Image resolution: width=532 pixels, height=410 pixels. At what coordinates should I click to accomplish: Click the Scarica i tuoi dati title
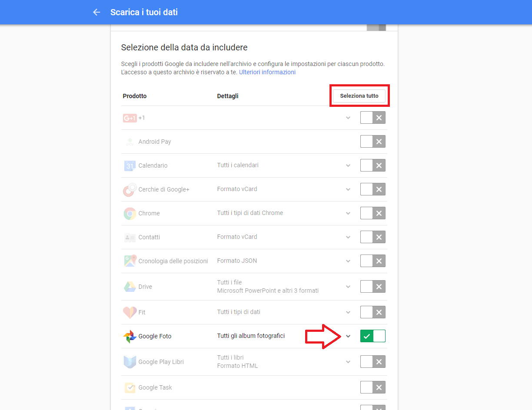click(144, 12)
